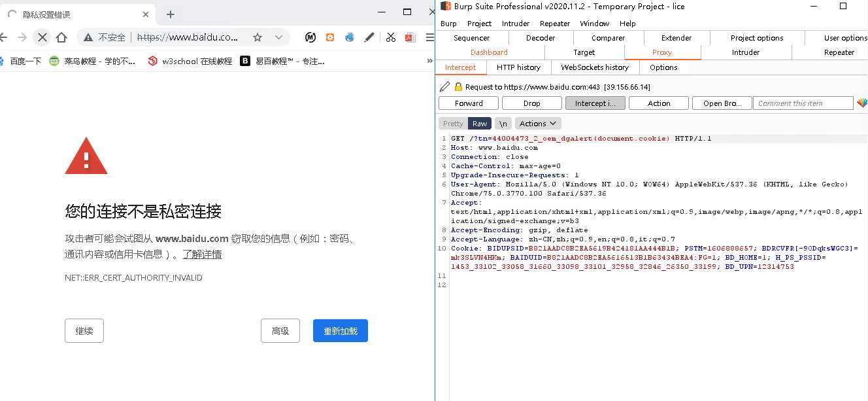
Task: Open a new browser tab
Action: pyautogui.click(x=171, y=14)
